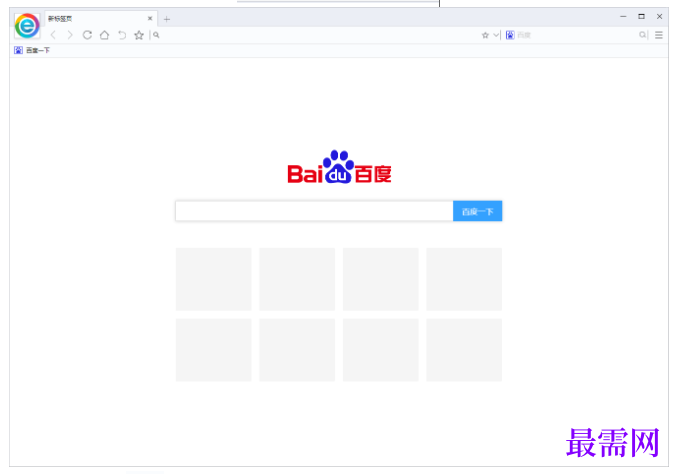
Task: Open the hamburger main menu
Action: click(659, 35)
